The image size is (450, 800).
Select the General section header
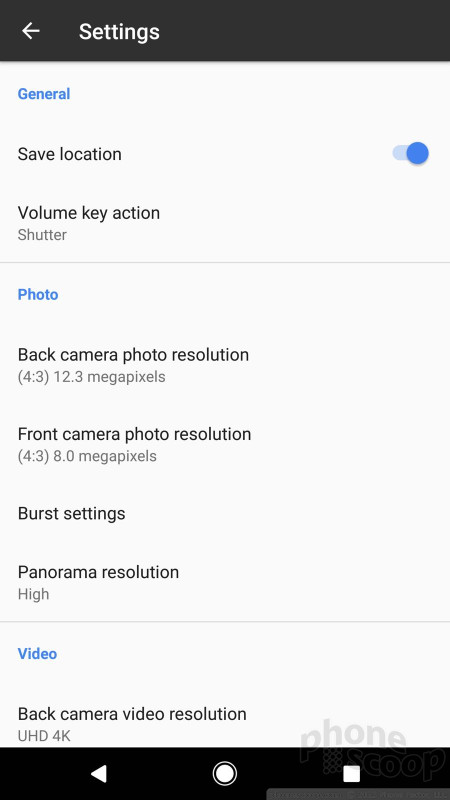[x=44, y=94]
